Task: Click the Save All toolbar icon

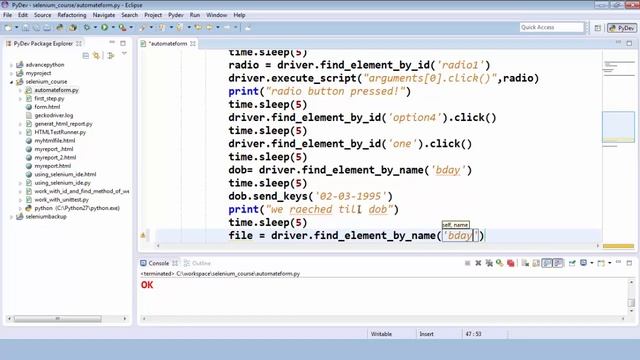Action: [x=36, y=27]
